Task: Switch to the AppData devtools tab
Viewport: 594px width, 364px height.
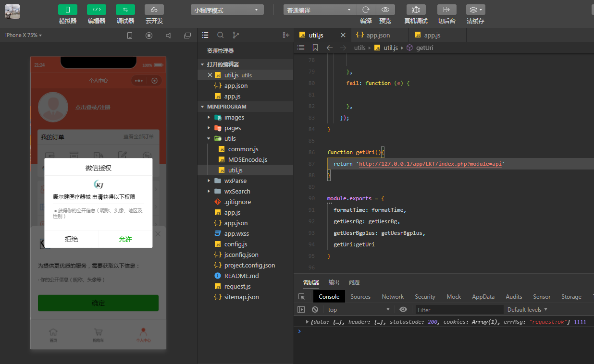Action: click(x=483, y=297)
